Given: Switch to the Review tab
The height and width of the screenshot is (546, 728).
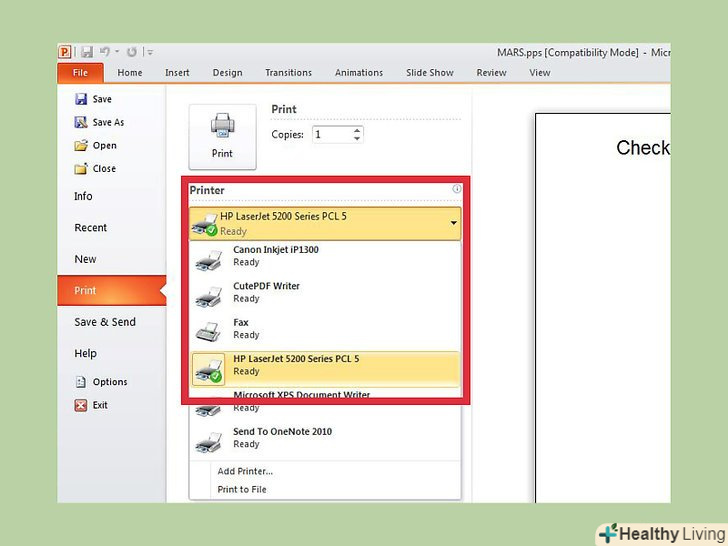Looking at the screenshot, I should (491, 73).
